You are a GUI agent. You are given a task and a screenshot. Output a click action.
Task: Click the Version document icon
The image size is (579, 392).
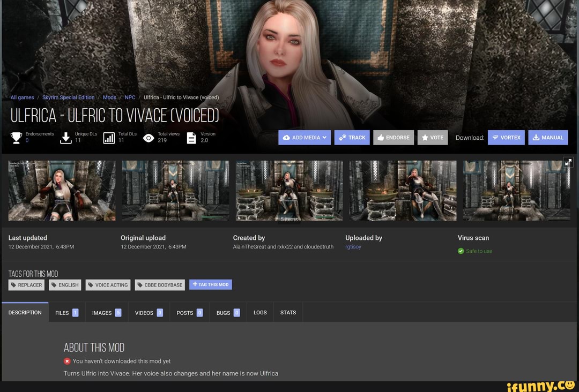(191, 138)
